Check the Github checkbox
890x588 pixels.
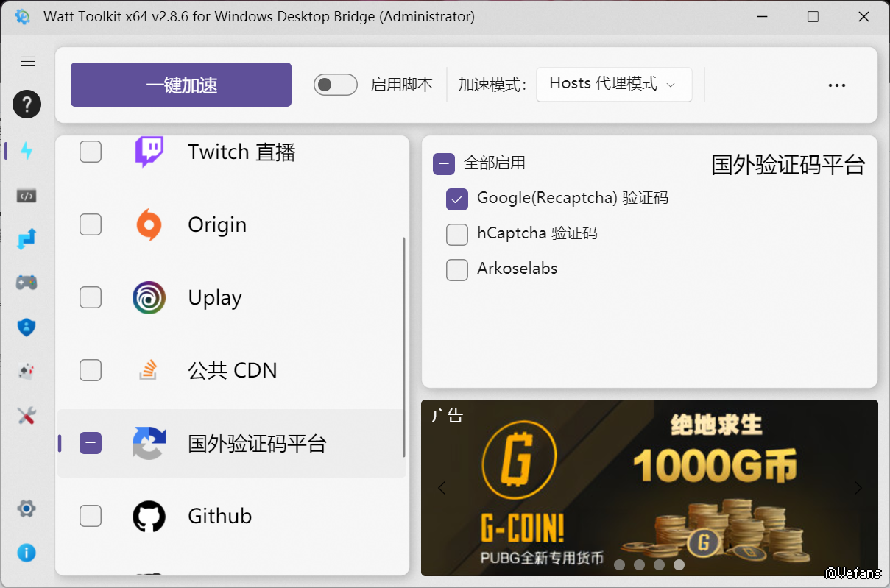(91, 516)
